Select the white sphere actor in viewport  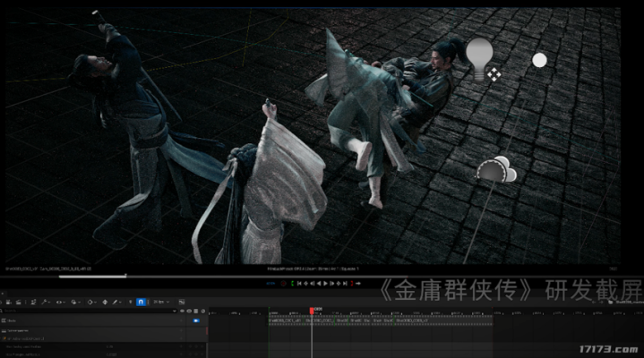pos(539,60)
